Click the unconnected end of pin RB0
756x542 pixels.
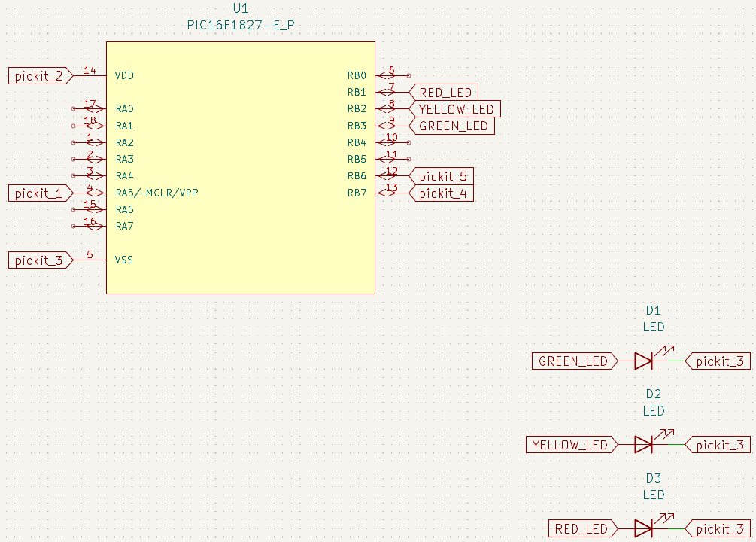pyautogui.click(x=409, y=75)
